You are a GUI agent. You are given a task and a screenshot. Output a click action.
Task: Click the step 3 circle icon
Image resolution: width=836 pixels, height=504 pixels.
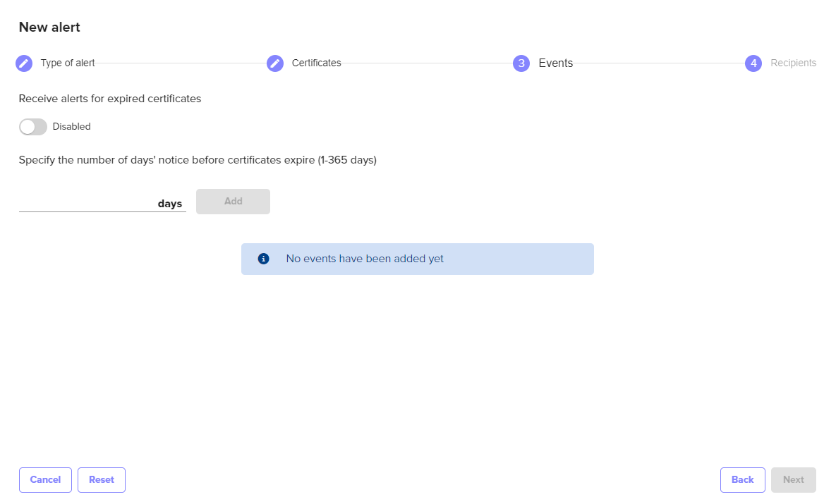[x=521, y=63]
